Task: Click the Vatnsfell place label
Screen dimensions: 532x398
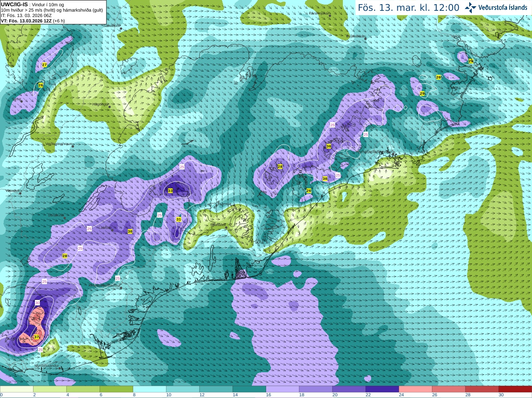Action: [13, 191]
